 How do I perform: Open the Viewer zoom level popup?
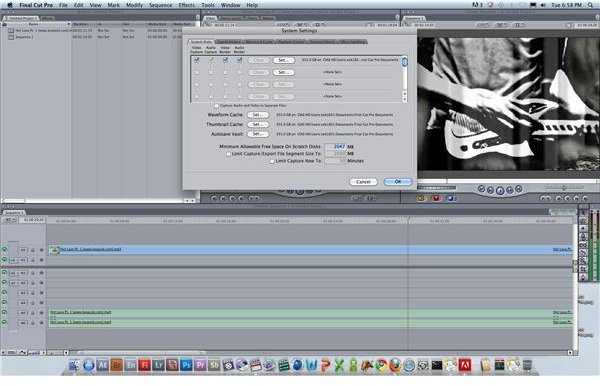point(284,25)
